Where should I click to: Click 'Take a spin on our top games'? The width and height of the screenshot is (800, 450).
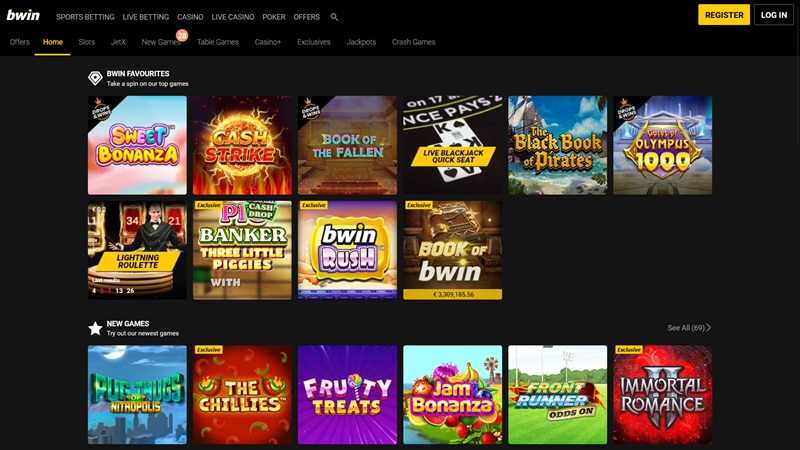147,84
